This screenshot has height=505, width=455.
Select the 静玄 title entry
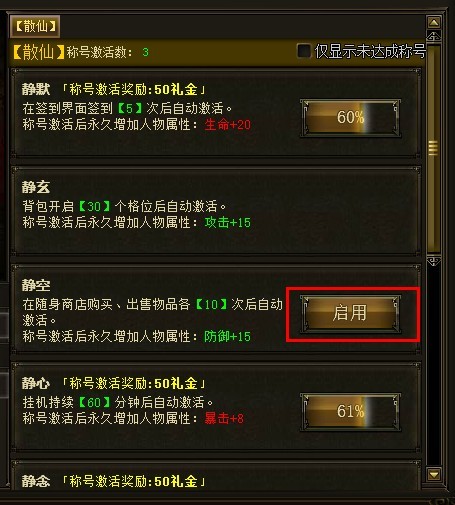tap(216, 211)
